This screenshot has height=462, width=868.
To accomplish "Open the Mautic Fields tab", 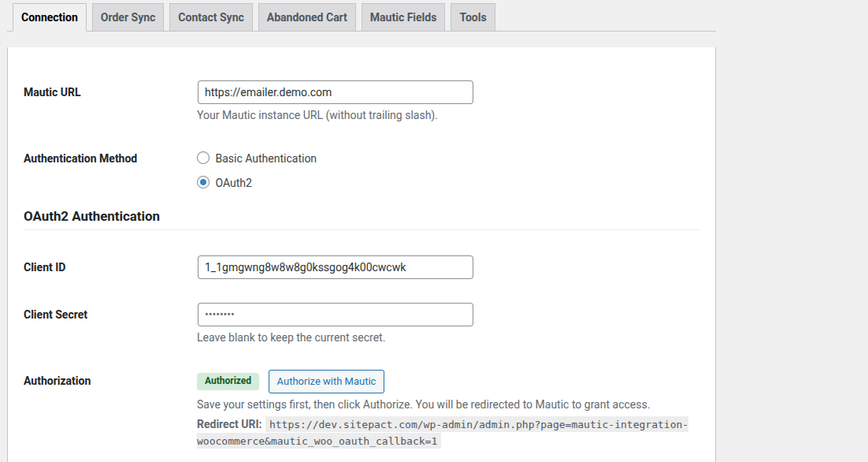I will tap(402, 17).
